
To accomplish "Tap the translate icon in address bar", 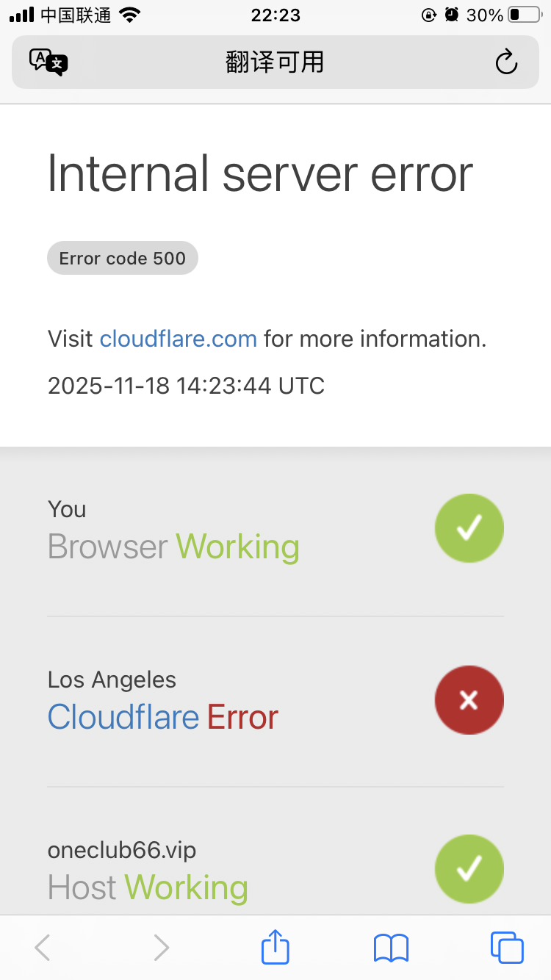I will [48, 62].
